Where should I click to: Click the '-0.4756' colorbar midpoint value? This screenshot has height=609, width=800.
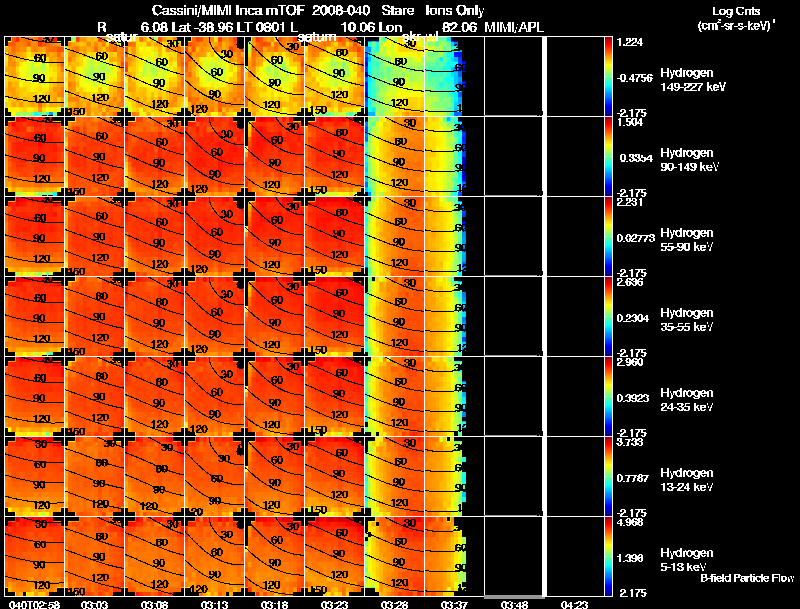[x=634, y=78]
